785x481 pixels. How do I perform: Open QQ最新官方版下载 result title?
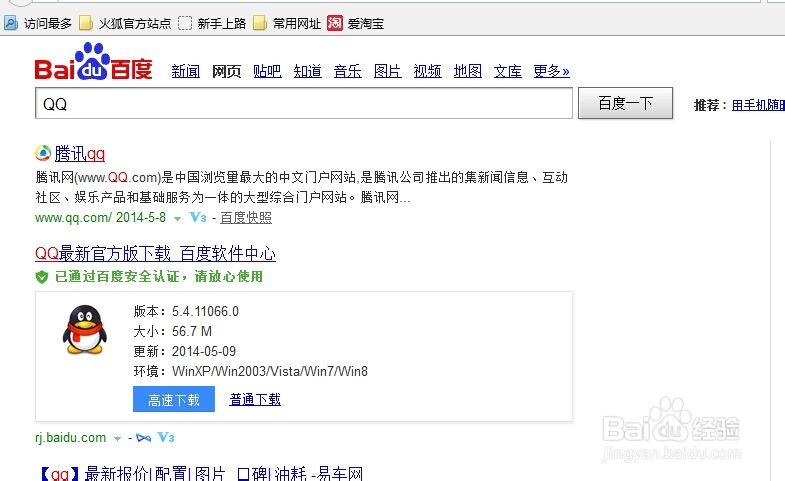coord(155,253)
